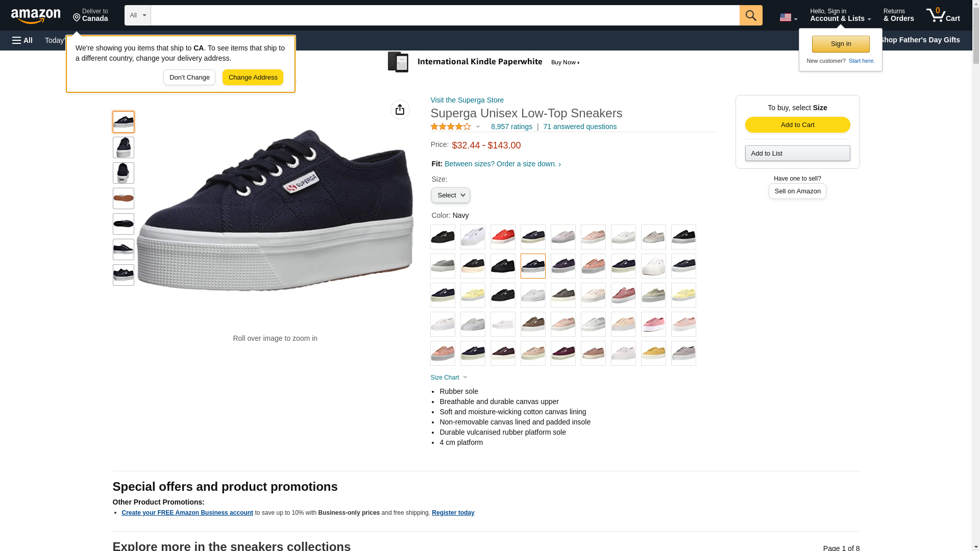Click the US flag language selector
This screenshot has height=551, width=980.
click(x=788, y=17)
